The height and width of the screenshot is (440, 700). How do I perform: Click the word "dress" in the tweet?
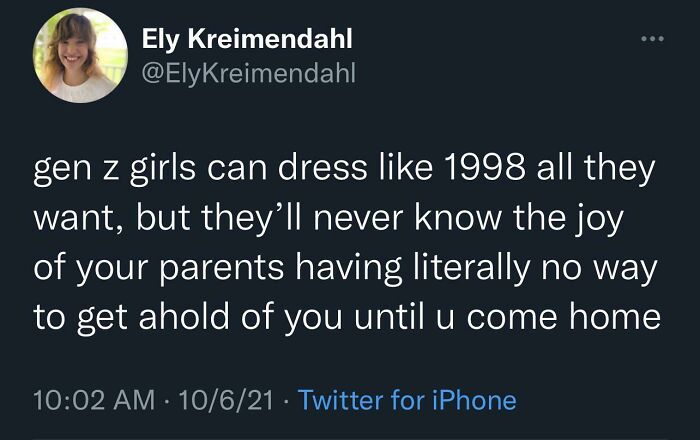click(x=322, y=168)
